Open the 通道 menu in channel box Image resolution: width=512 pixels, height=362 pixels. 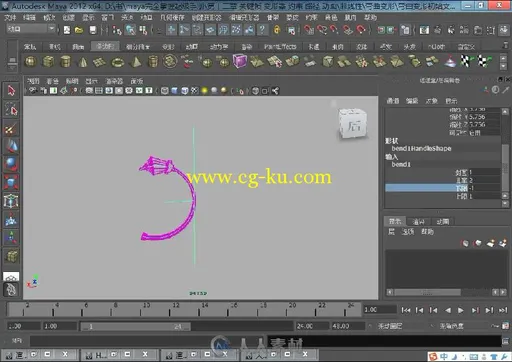click(x=393, y=101)
